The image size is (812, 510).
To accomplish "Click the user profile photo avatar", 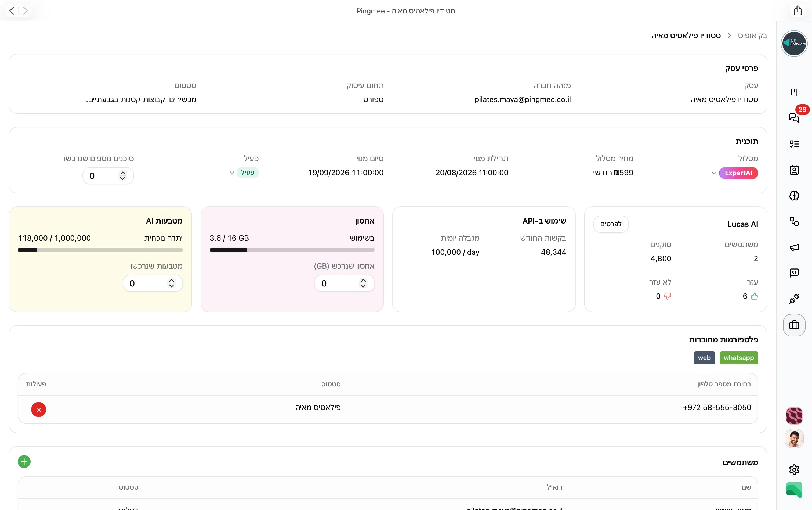I will (794, 439).
